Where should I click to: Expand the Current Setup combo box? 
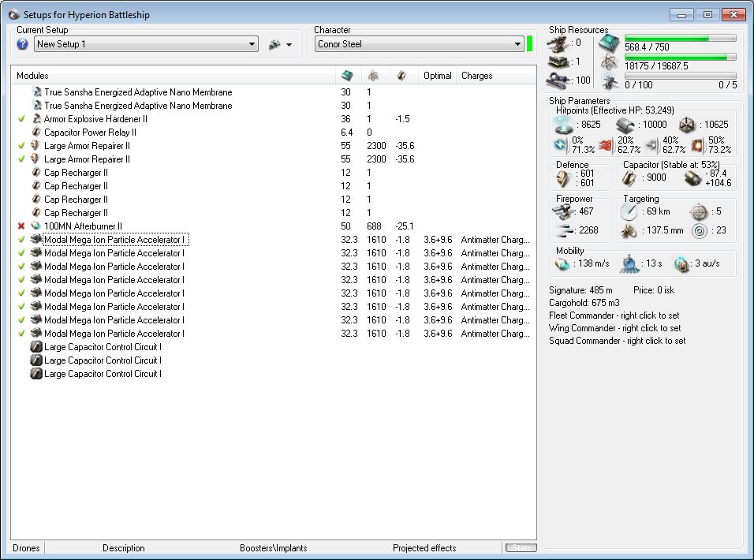click(x=146, y=44)
